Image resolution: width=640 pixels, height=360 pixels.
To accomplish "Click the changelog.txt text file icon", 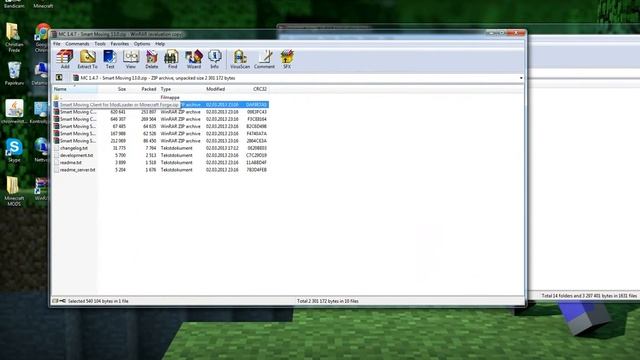I will (56, 148).
